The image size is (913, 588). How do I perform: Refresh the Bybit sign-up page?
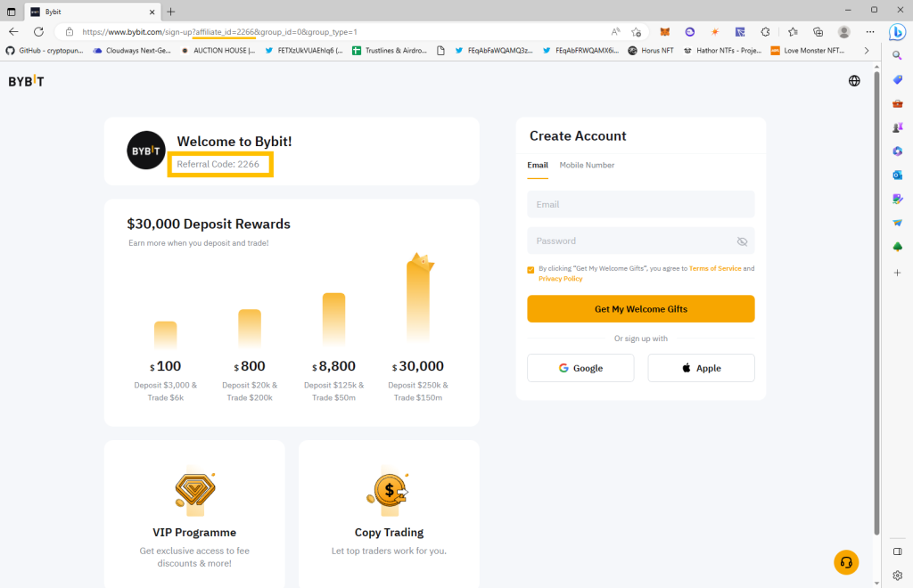tap(37, 31)
